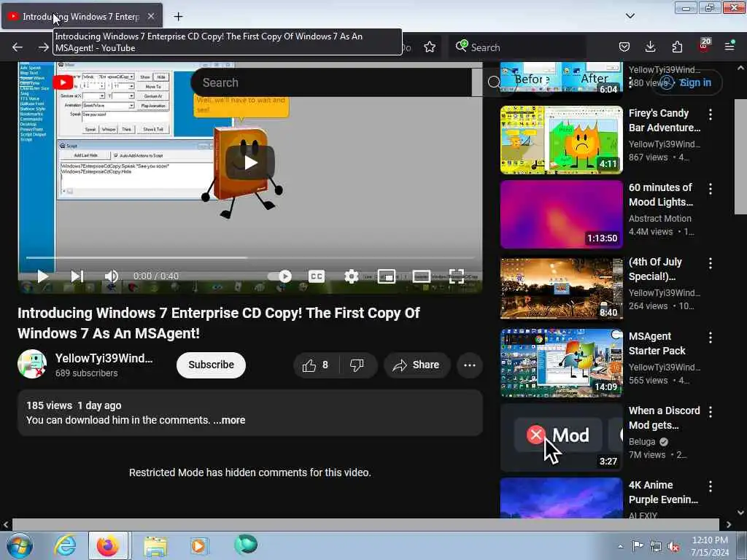Open the YellowTyi39Wind channel name link
The height and width of the screenshot is (560, 747).
[104, 358]
